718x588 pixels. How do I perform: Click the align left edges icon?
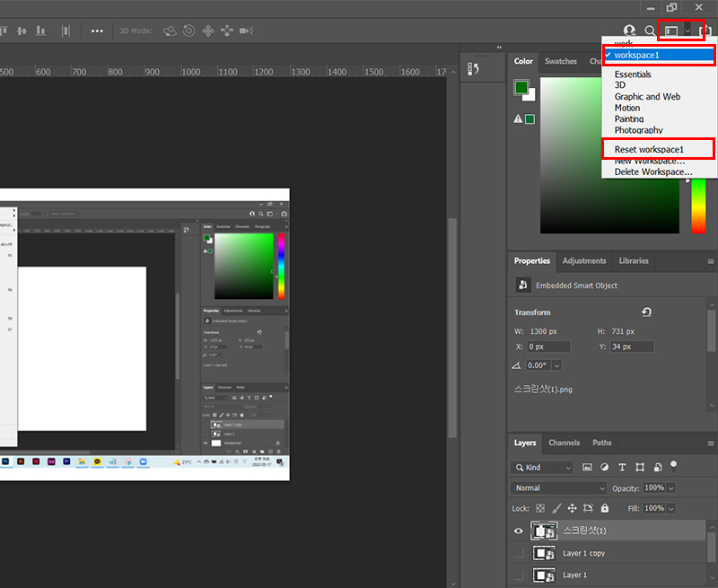[4, 31]
